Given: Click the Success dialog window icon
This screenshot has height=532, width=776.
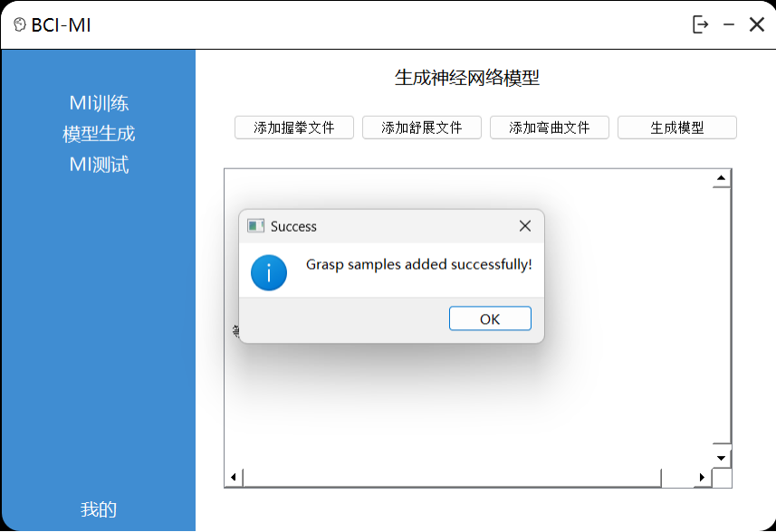Looking at the screenshot, I should [255, 226].
